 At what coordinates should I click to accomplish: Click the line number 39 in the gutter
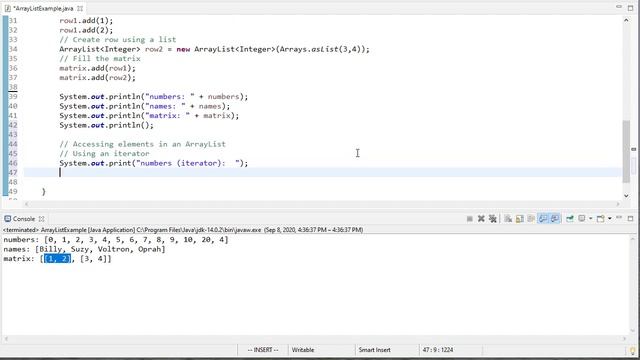click(13, 97)
